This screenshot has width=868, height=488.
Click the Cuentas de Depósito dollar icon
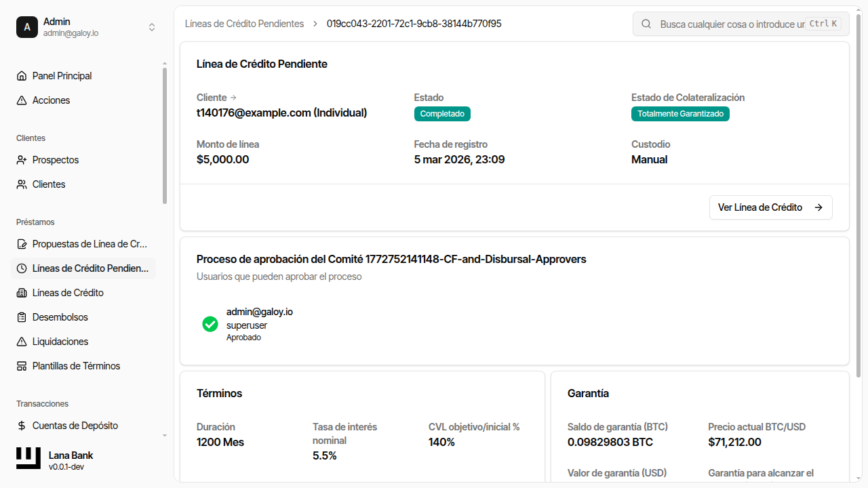pyautogui.click(x=22, y=426)
